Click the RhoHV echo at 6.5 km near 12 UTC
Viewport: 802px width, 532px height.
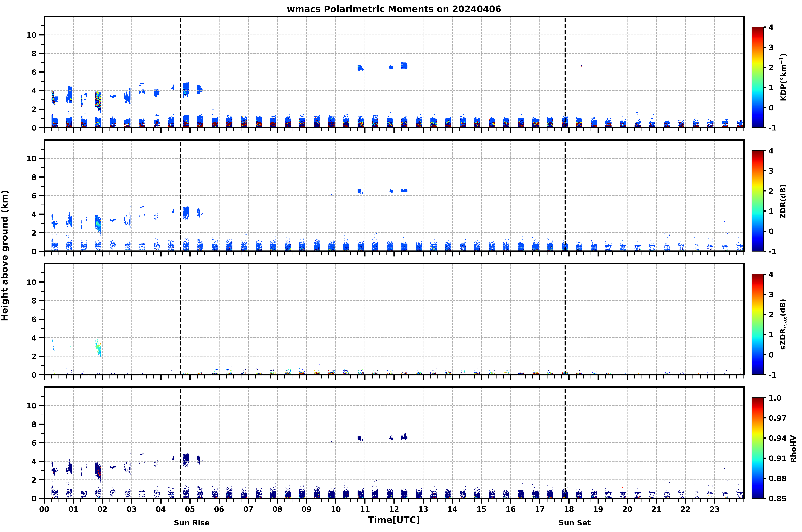click(404, 437)
